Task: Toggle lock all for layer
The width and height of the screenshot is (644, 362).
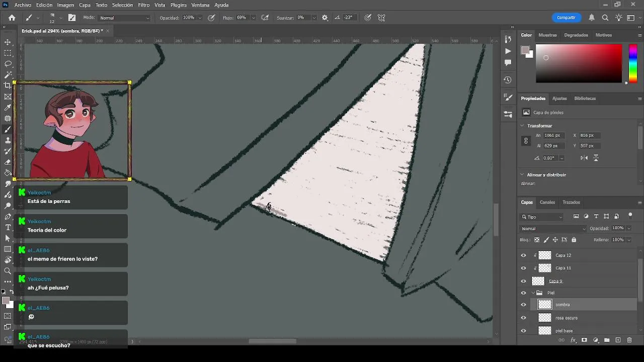Action: coord(574,240)
